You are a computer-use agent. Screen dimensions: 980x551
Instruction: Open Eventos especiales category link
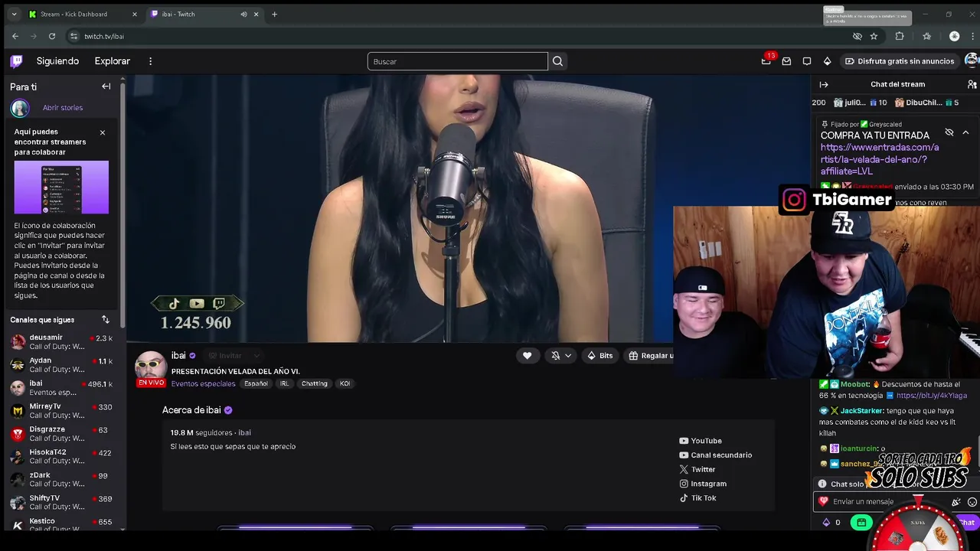[x=203, y=383]
